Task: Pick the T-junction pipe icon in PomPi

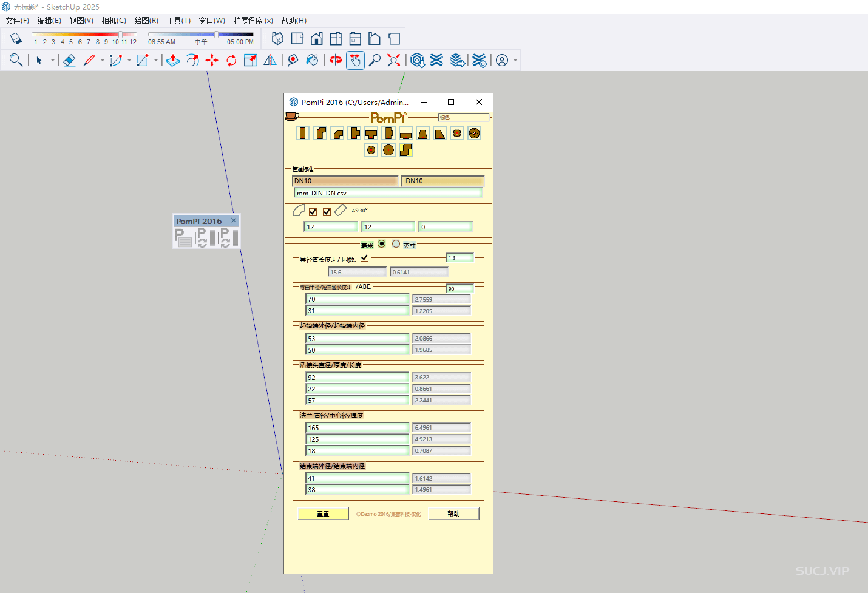Action: pos(371,134)
